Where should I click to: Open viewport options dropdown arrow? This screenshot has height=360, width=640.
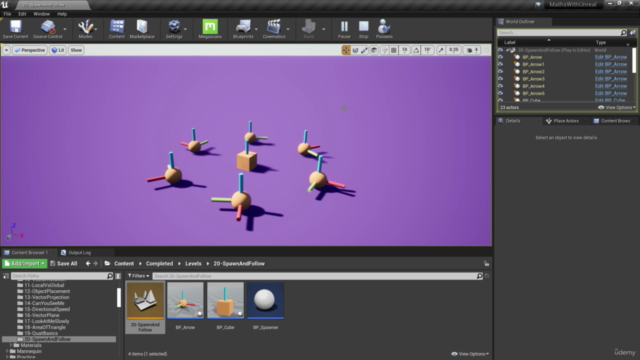coord(7,50)
